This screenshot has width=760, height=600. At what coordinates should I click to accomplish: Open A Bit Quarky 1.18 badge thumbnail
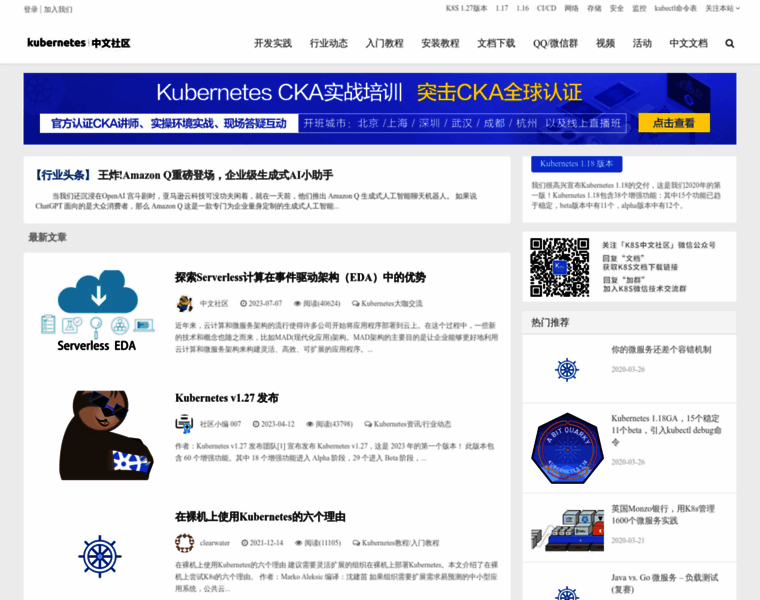click(567, 448)
